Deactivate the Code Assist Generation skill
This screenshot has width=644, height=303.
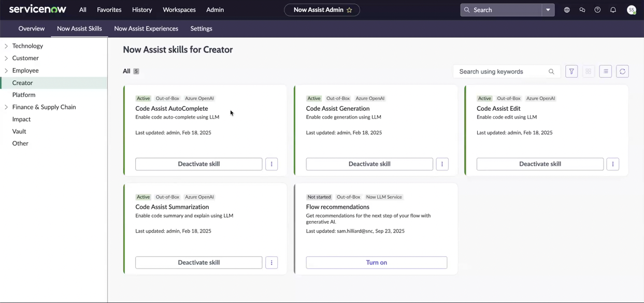[x=369, y=164]
